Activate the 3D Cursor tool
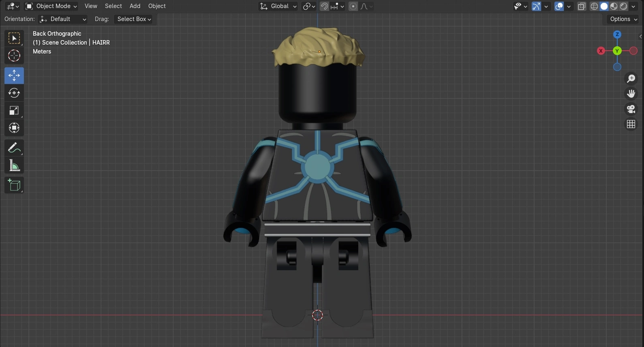Screen dimensions: 644x347 coord(14,56)
